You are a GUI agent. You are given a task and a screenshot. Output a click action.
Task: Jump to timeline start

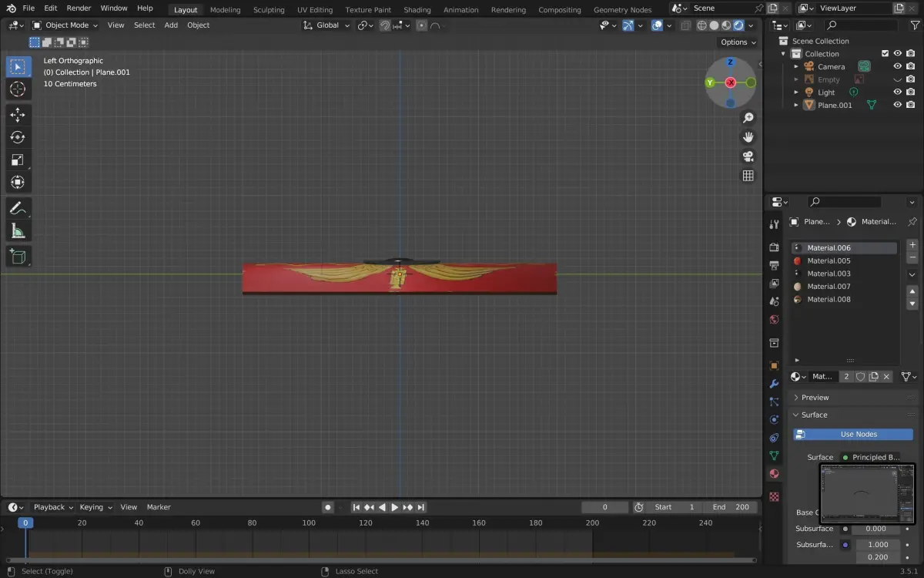[x=357, y=507]
